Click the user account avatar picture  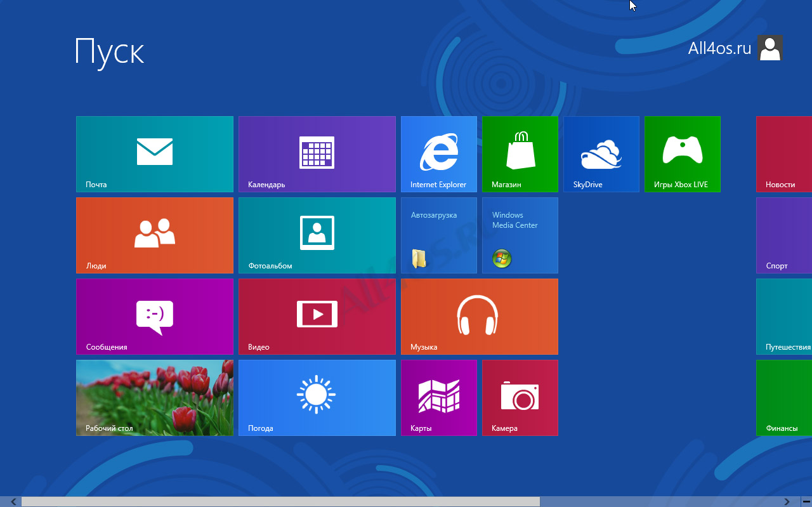pos(770,48)
